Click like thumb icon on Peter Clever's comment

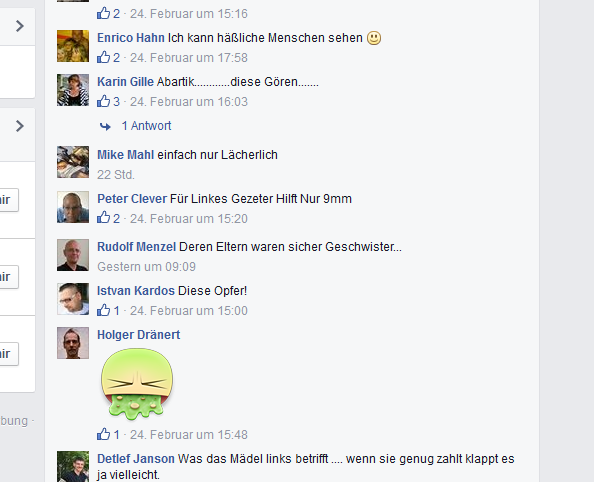(x=103, y=218)
